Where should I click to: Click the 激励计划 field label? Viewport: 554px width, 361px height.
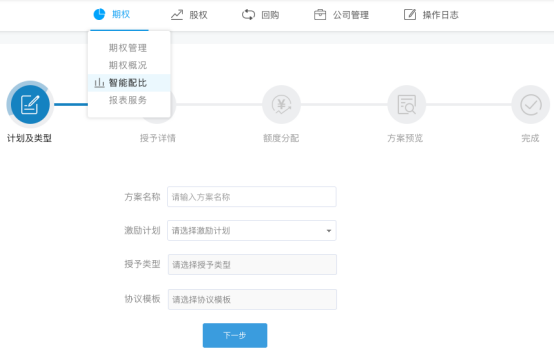tap(142, 231)
